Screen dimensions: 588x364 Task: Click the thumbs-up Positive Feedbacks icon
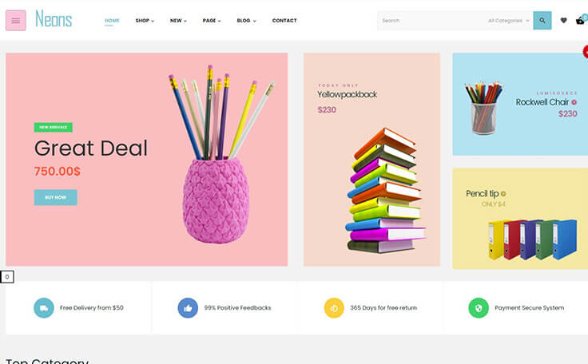pos(188,308)
